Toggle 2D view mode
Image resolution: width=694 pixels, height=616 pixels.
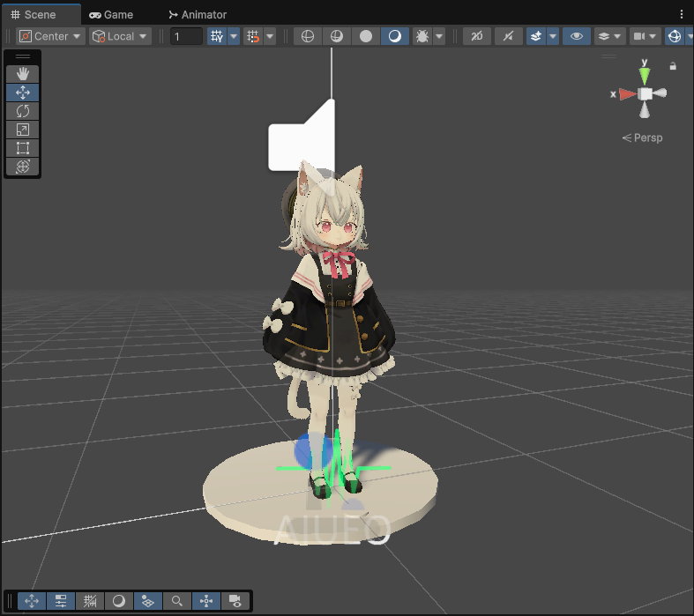(x=477, y=36)
